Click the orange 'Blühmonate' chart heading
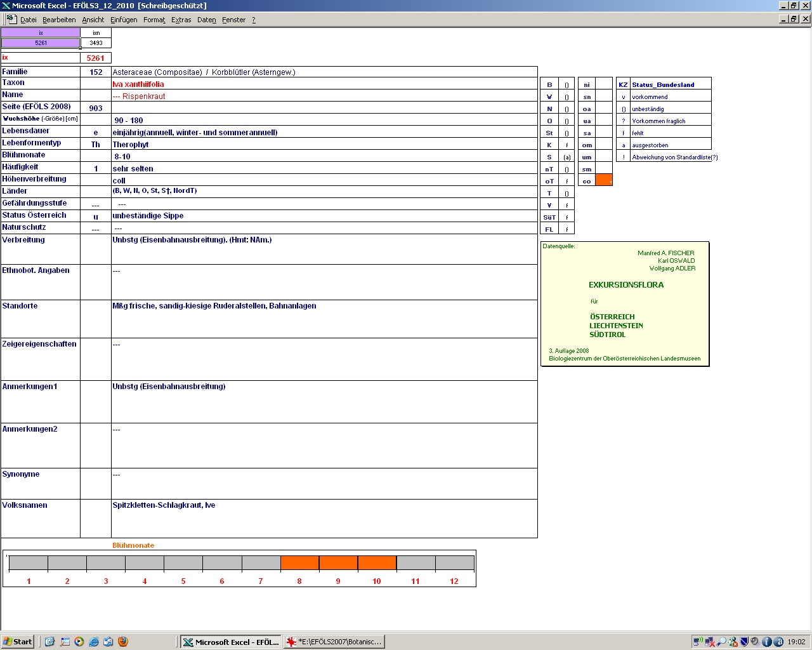This screenshot has width=812, height=650. click(x=133, y=545)
